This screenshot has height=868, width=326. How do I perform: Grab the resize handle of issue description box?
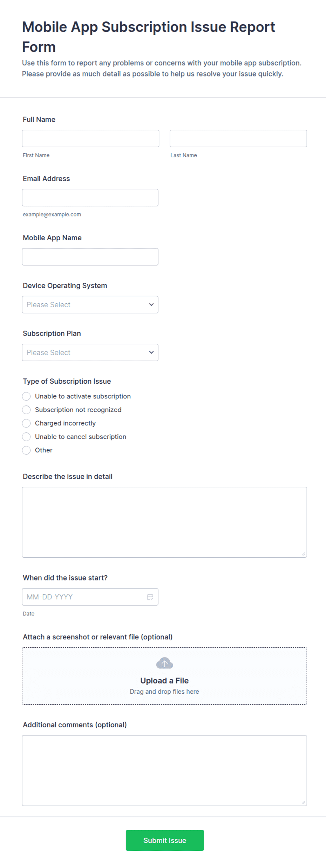click(303, 554)
